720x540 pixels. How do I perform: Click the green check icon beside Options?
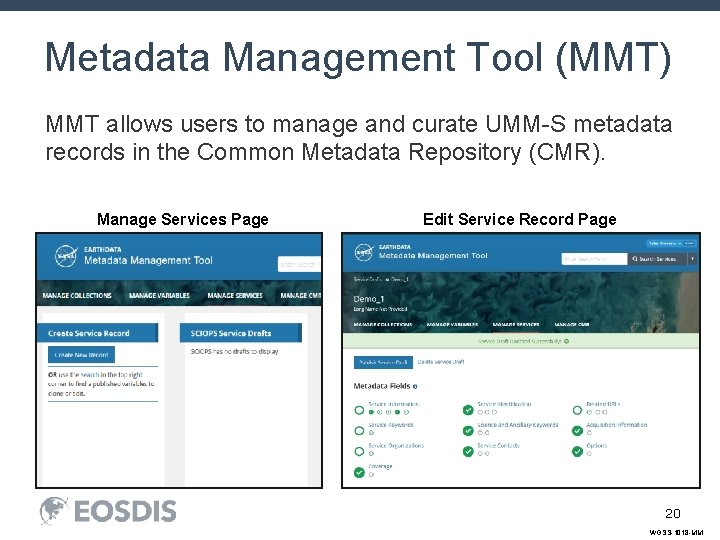tap(577, 451)
